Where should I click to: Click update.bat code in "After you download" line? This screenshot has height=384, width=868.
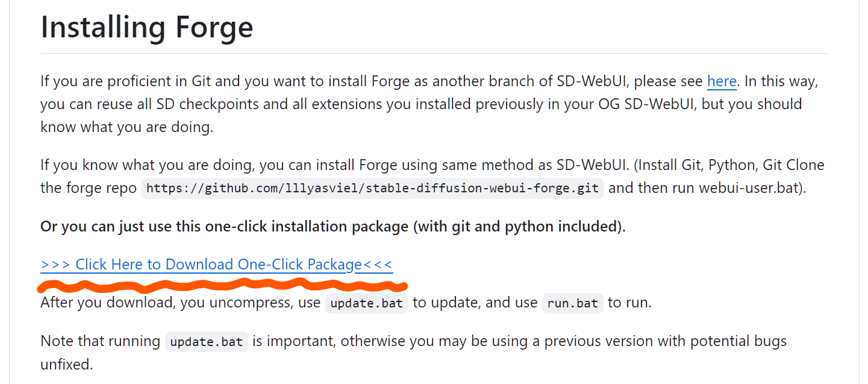[x=367, y=303]
